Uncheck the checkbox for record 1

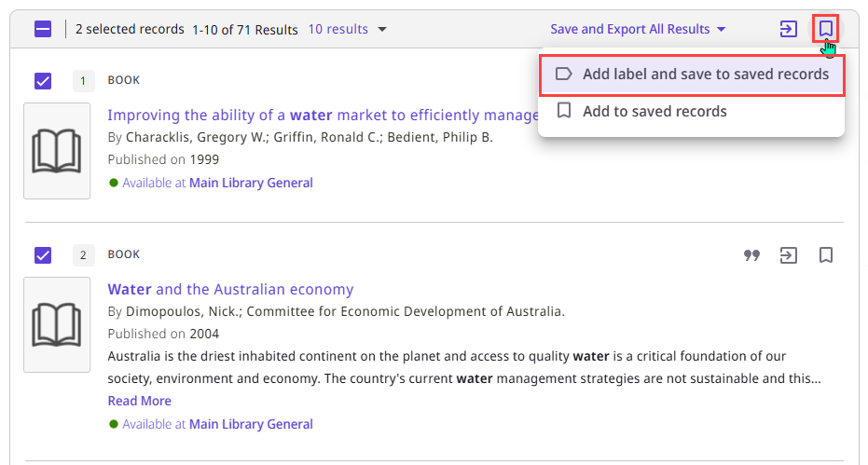pyautogui.click(x=43, y=81)
